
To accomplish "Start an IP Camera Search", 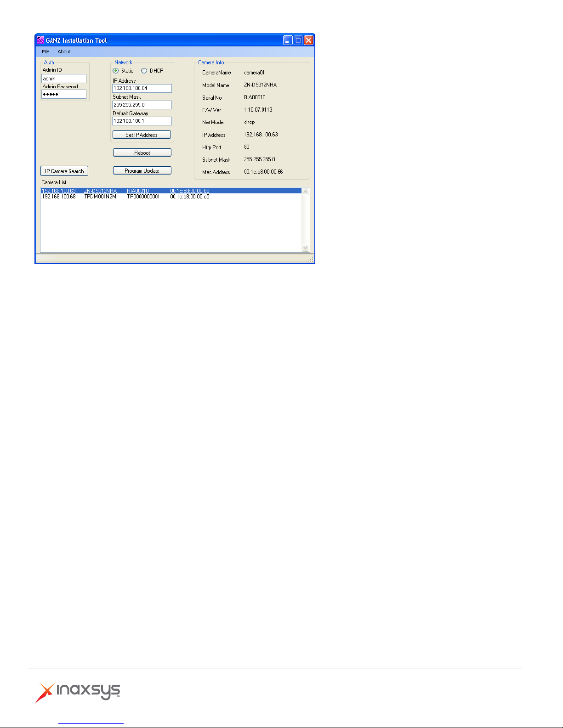I will [64, 171].
